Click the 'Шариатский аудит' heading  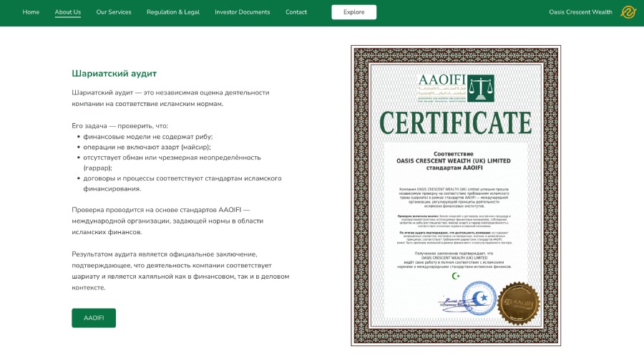point(114,74)
